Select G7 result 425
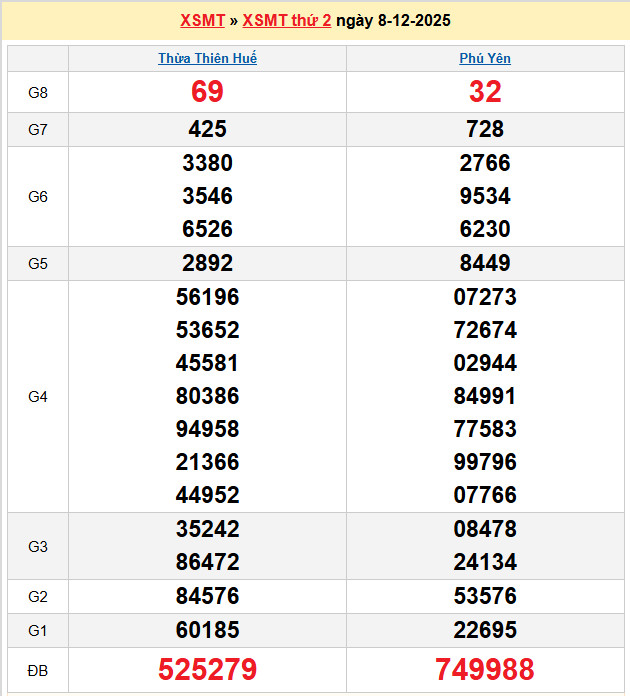Image resolution: width=630 pixels, height=696 pixels. point(207,129)
